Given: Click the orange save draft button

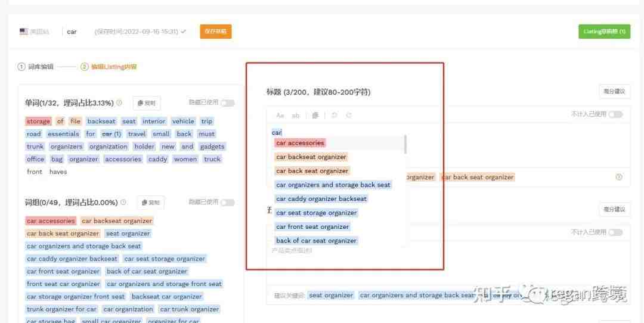Looking at the screenshot, I should 216,32.
